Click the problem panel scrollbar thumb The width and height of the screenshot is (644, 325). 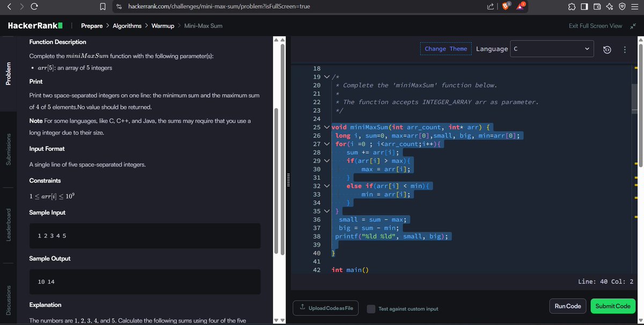[x=277, y=180]
